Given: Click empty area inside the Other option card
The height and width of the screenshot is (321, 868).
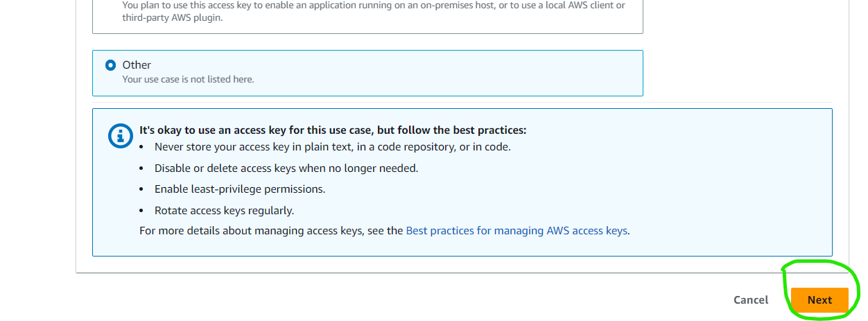Looking at the screenshot, I should (x=451, y=73).
